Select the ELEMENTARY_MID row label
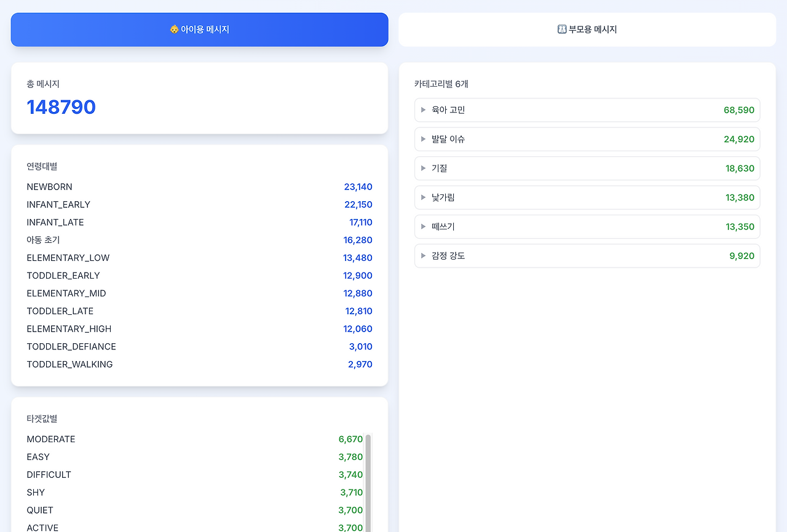 tap(66, 294)
